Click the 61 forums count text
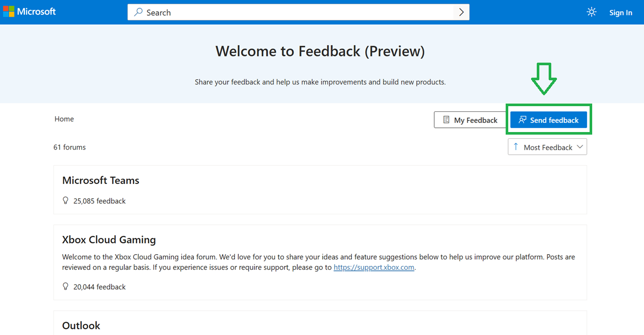The image size is (644, 335). coord(69,147)
